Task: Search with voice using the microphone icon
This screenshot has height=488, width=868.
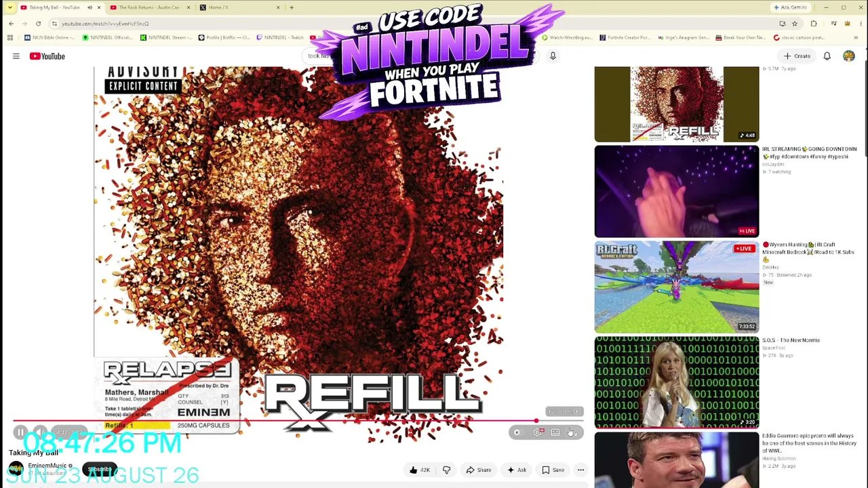Action: [x=553, y=56]
